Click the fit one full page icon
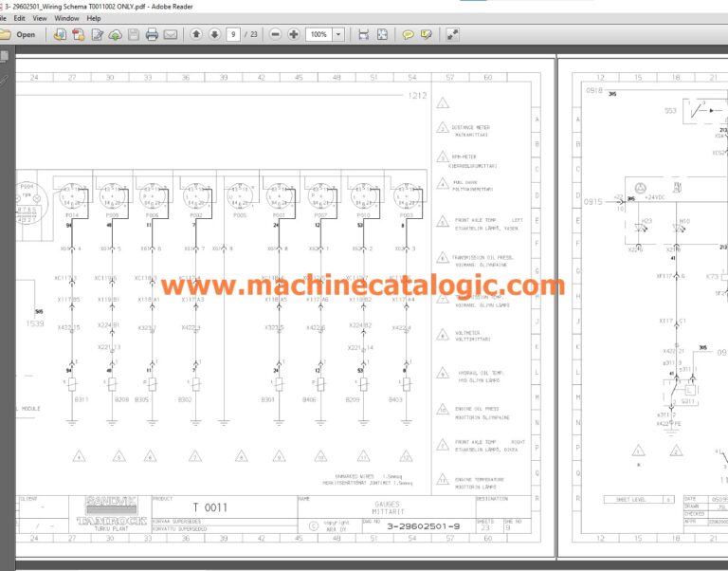Viewport: 728px width, 571px height. 382,34
